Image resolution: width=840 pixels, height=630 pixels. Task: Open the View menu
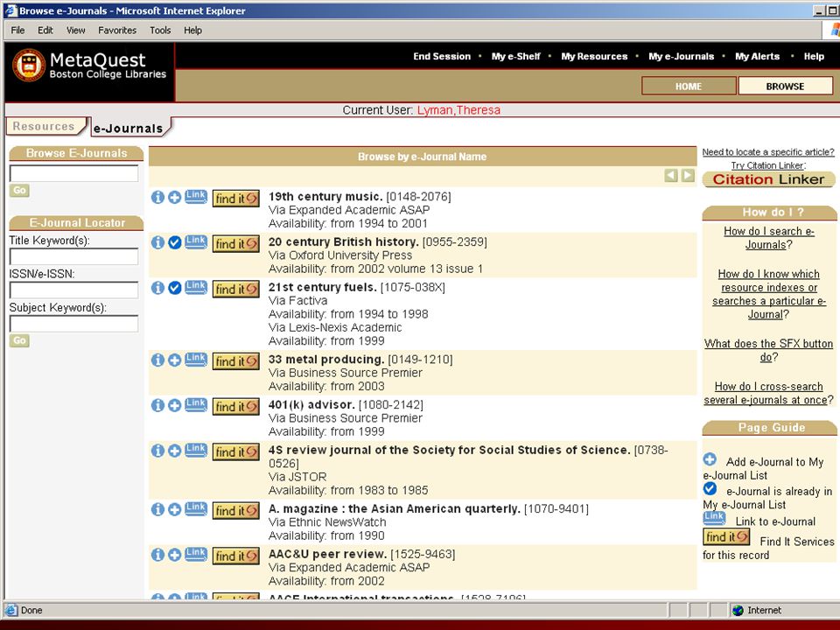coord(75,31)
